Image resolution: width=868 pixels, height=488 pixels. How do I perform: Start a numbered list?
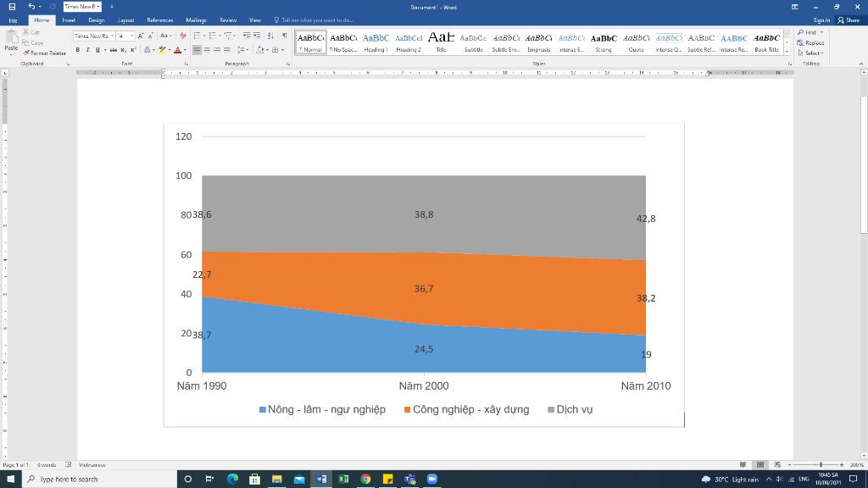tap(213, 36)
